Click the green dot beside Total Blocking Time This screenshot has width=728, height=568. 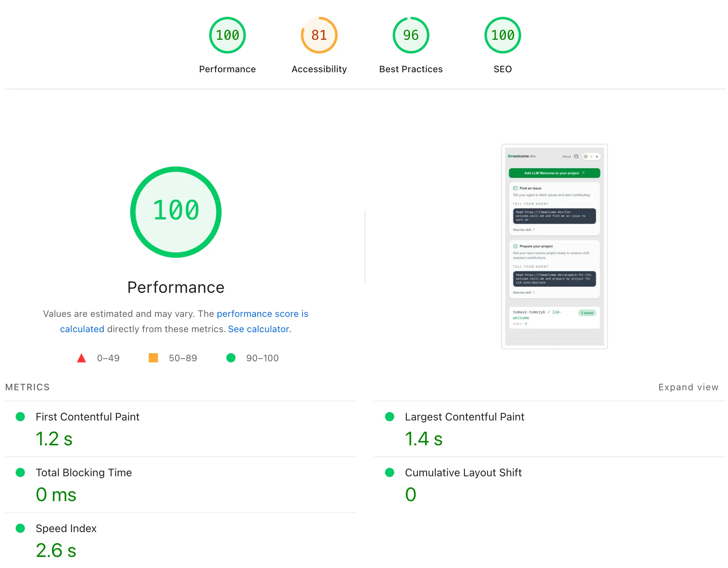pos(20,472)
